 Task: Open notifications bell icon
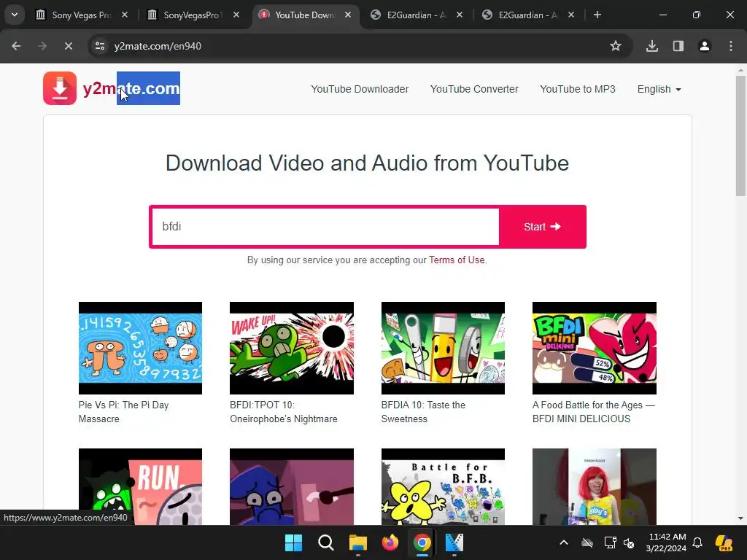697,542
